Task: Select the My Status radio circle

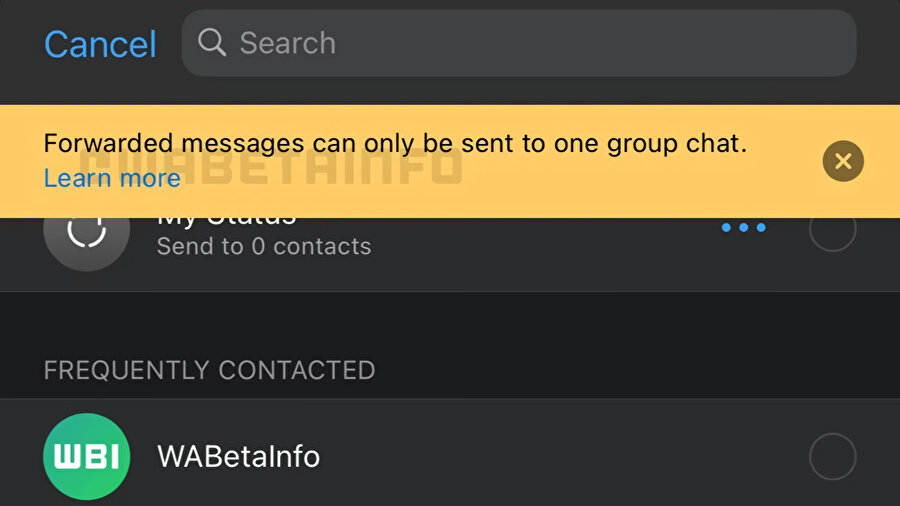Action: (832, 231)
